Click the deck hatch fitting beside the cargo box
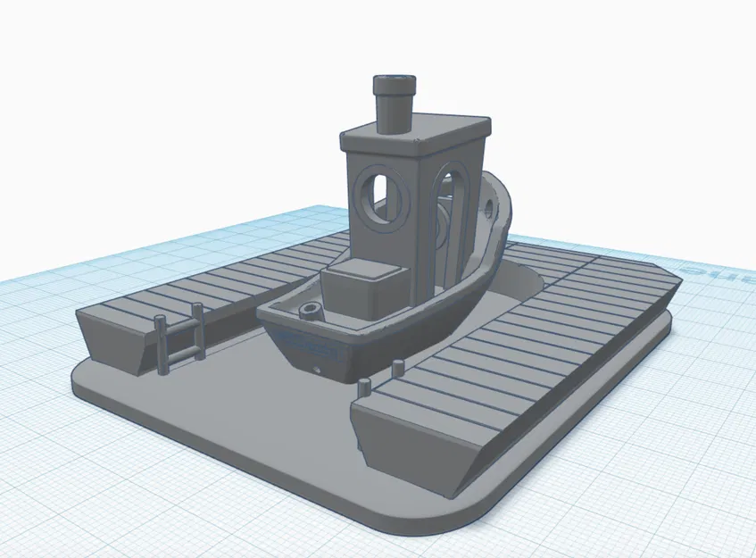The width and height of the screenshot is (756, 558). pyautogui.click(x=309, y=309)
